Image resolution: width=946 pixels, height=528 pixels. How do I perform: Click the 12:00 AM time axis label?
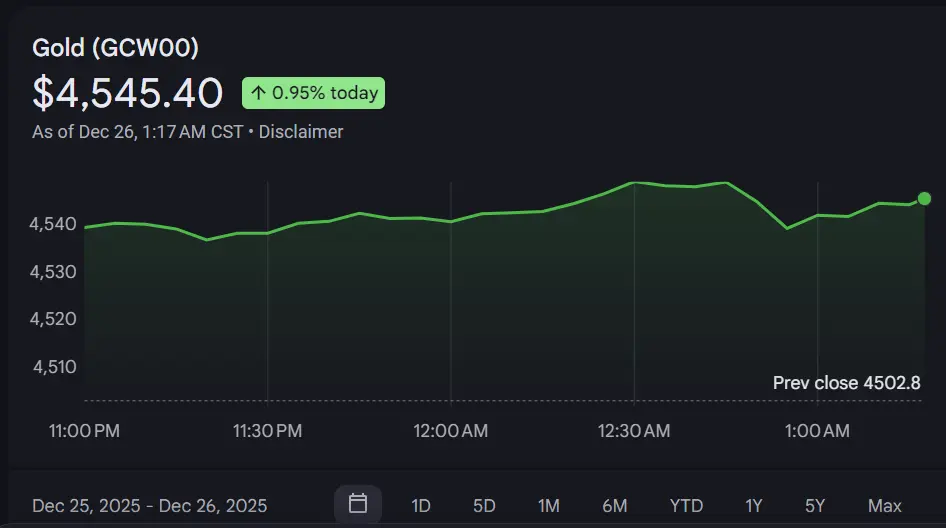point(450,431)
